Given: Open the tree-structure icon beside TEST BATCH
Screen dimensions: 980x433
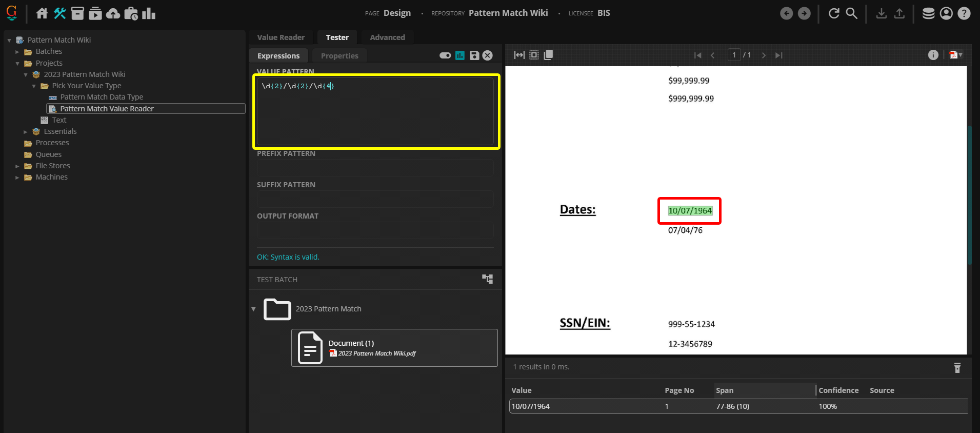Looking at the screenshot, I should (487, 279).
